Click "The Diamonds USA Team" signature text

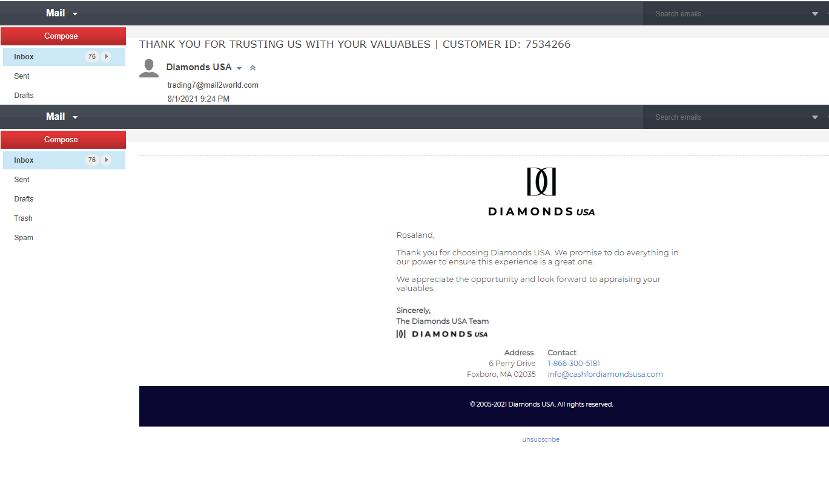tap(443, 321)
